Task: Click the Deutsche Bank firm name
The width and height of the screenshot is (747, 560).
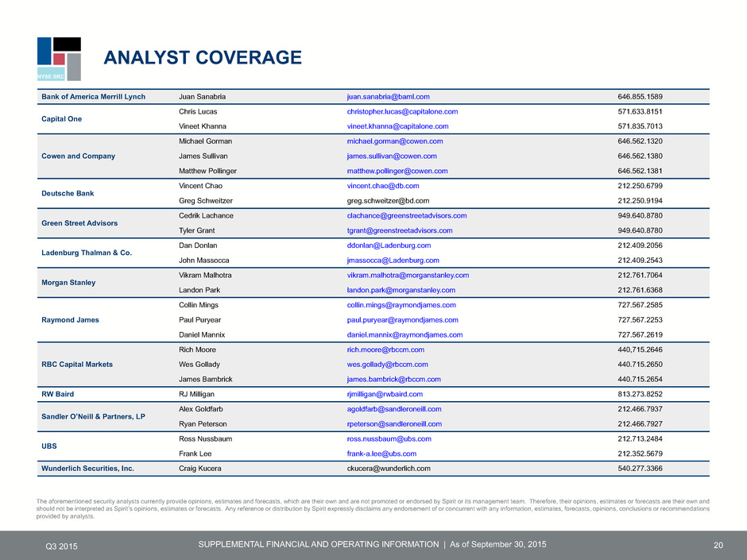Action: click(68, 193)
